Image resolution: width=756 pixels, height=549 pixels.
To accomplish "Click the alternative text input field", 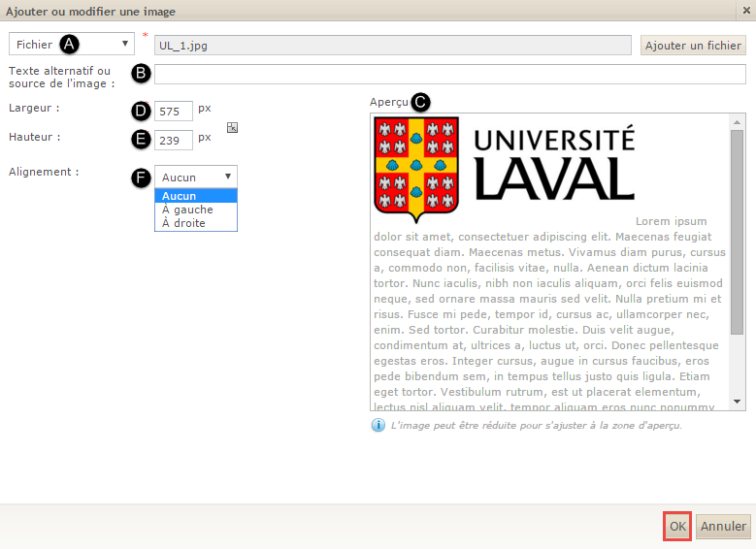I will [450, 75].
